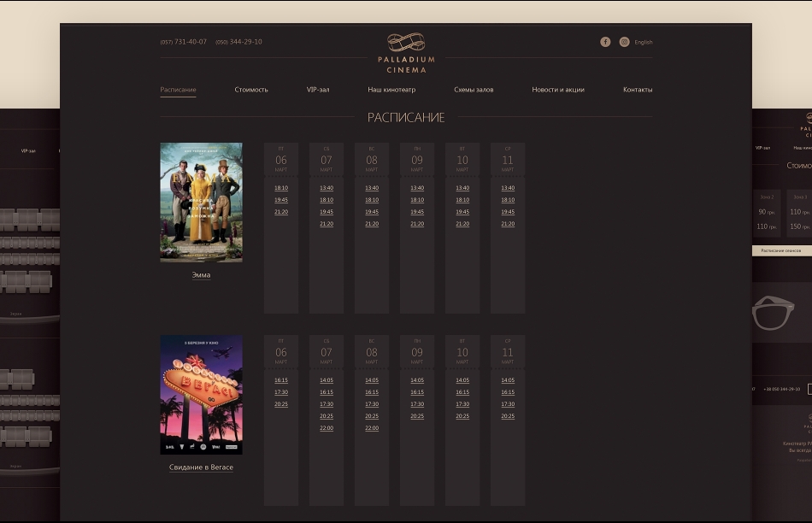The image size is (812, 523).
Task: Click the 10 Март date header for Вегасе
Action: (462, 351)
